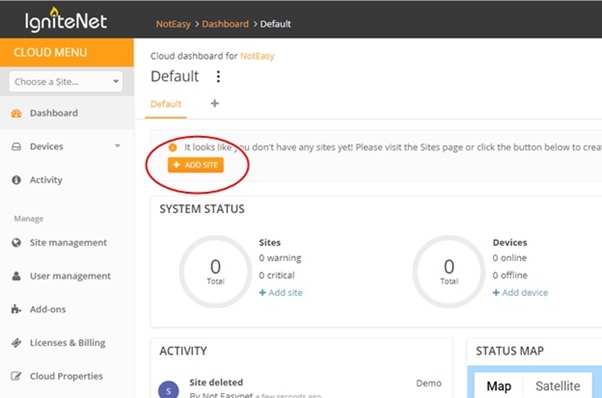Screen dimensions: 602x398
Task: Click the Activity info icon
Action: tap(16, 180)
